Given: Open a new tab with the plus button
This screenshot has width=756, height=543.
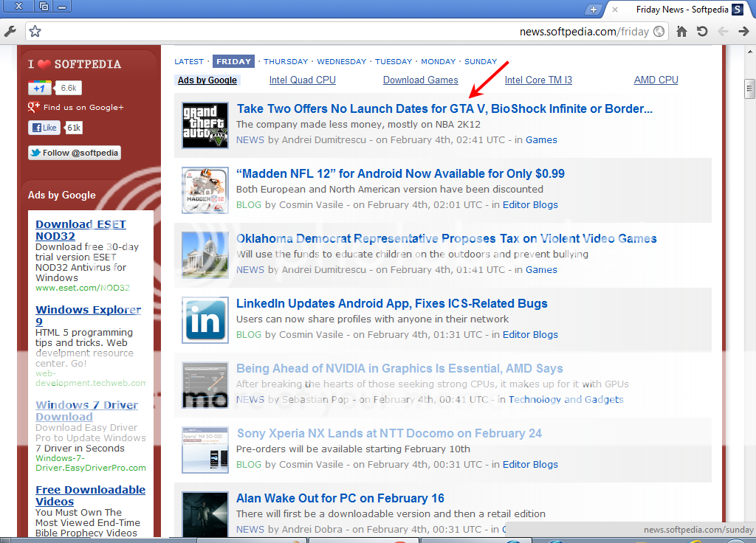Looking at the screenshot, I should (594, 10).
